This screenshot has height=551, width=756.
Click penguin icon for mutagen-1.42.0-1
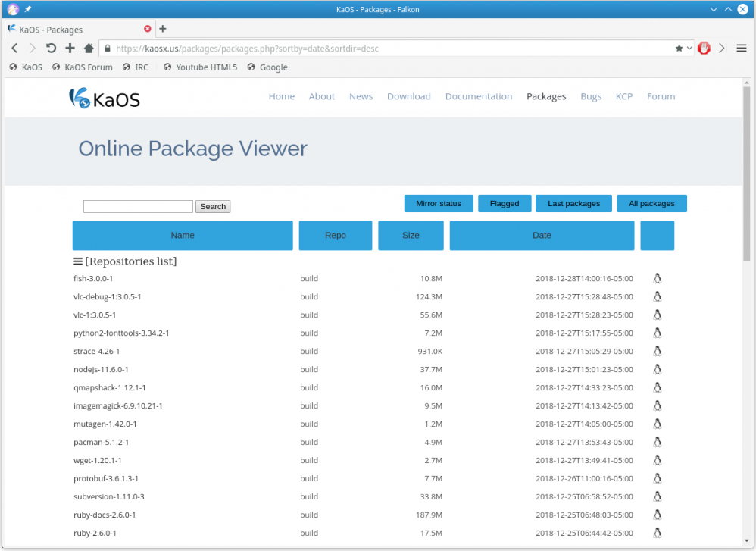coord(658,424)
